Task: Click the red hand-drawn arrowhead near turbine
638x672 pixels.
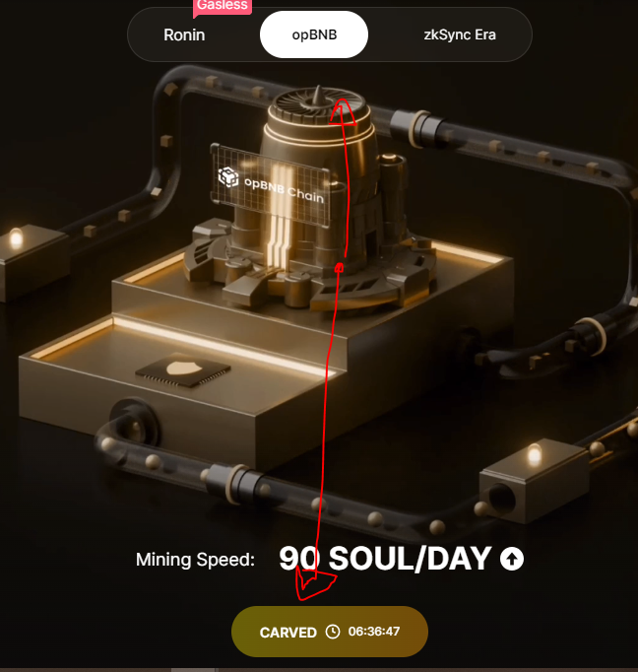Action: 343,111
